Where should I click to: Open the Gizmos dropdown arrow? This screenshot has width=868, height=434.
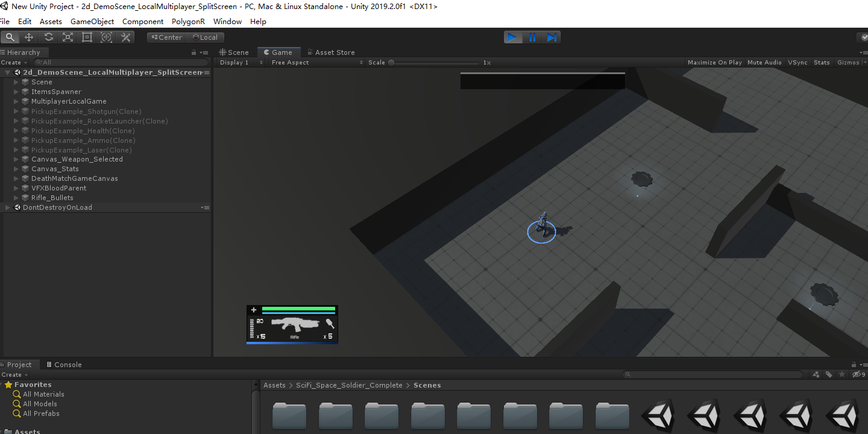tap(865, 62)
